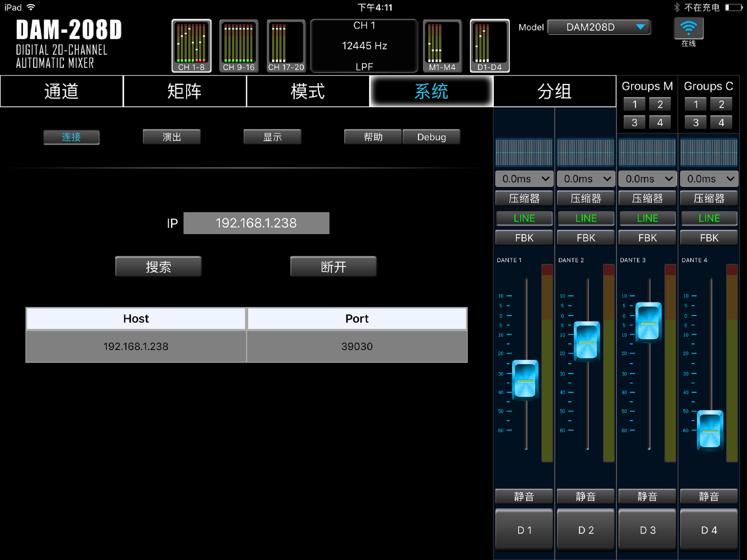Switch to the 分组 tab
Viewport: 747px width, 560px height.
(555, 91)
